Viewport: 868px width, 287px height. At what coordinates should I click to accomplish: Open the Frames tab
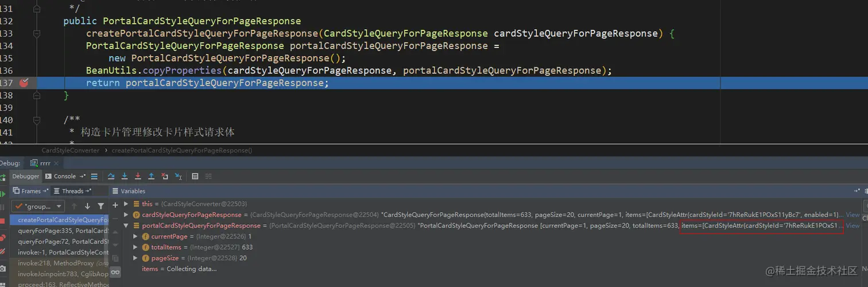coord(30,191)
